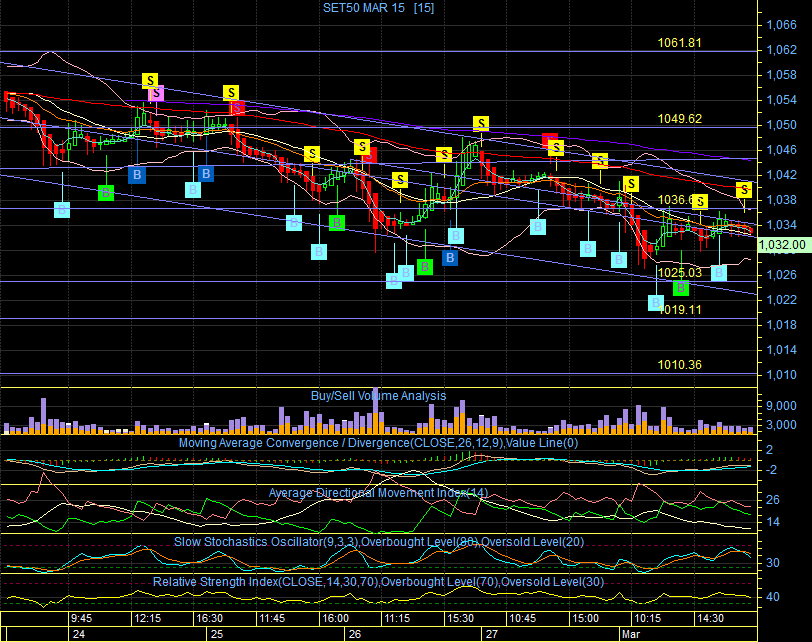Screen dimensions: 812x642
Task: Click the 1,032.00 current price tag
Action: (x=784, y=245)
